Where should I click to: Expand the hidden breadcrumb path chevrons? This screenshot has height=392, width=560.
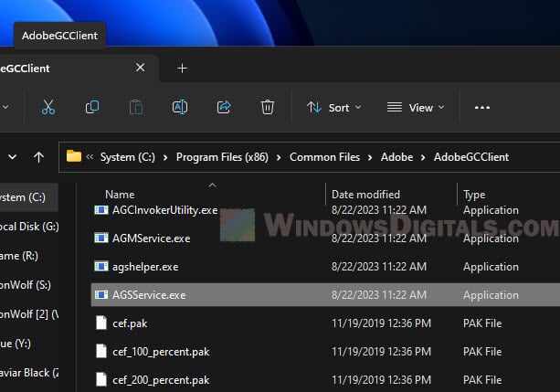(x=90, y=156)
